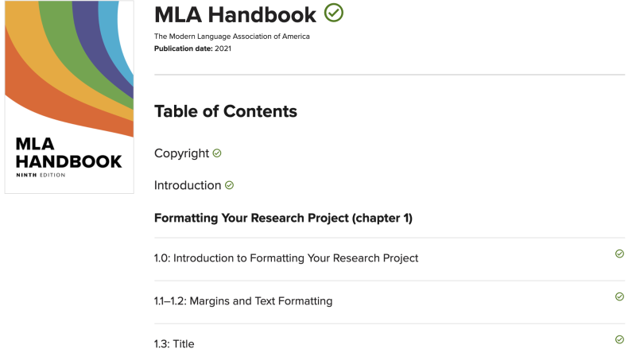Click the Publication date: 2021 line
The height and width of the screenshot is (364, 636).
click(x=192, y=48)
